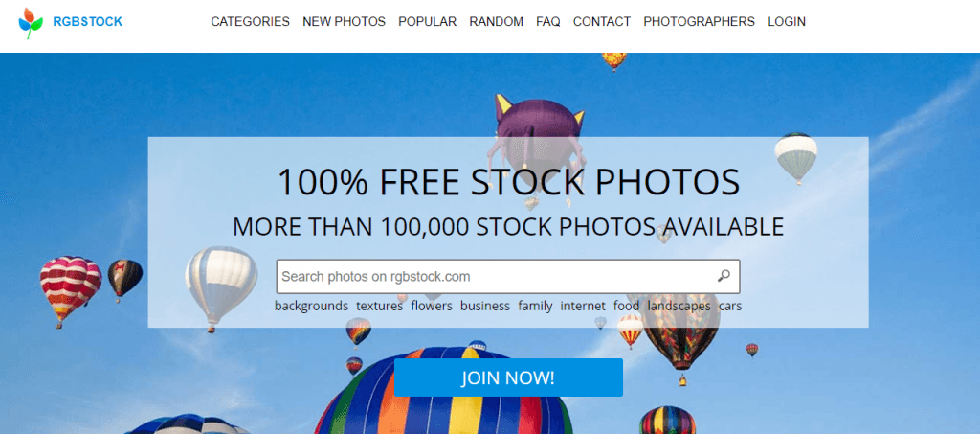Browse the flowers tag link

pos(432,306)
